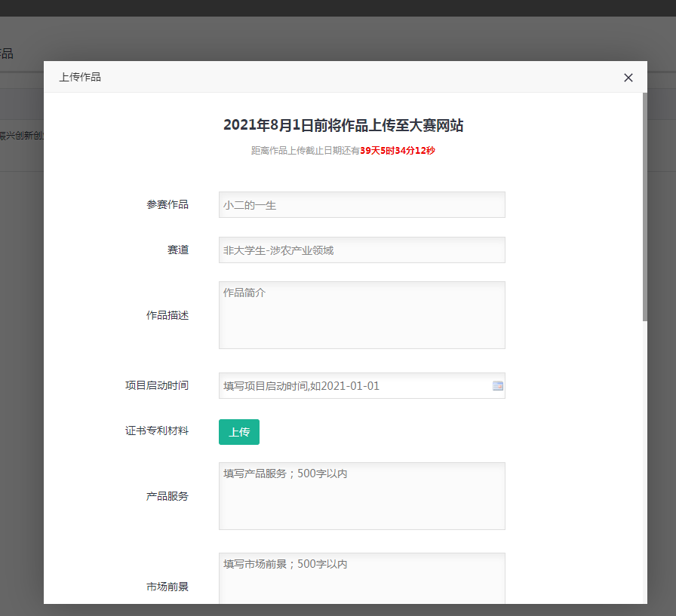Focus the 填写产品服务 textarea
Image resolution: width=676 pixels, height=616 pixels.
pyautogui.click(x=361, y=496)
